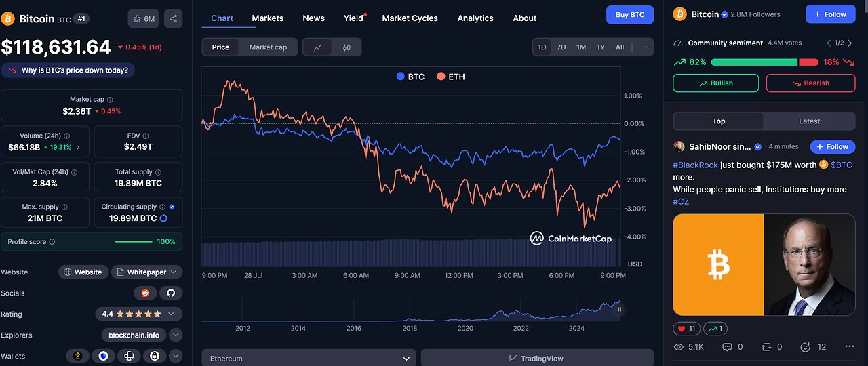
Task: Click the Buy BTC button
Action: (630, 14)
